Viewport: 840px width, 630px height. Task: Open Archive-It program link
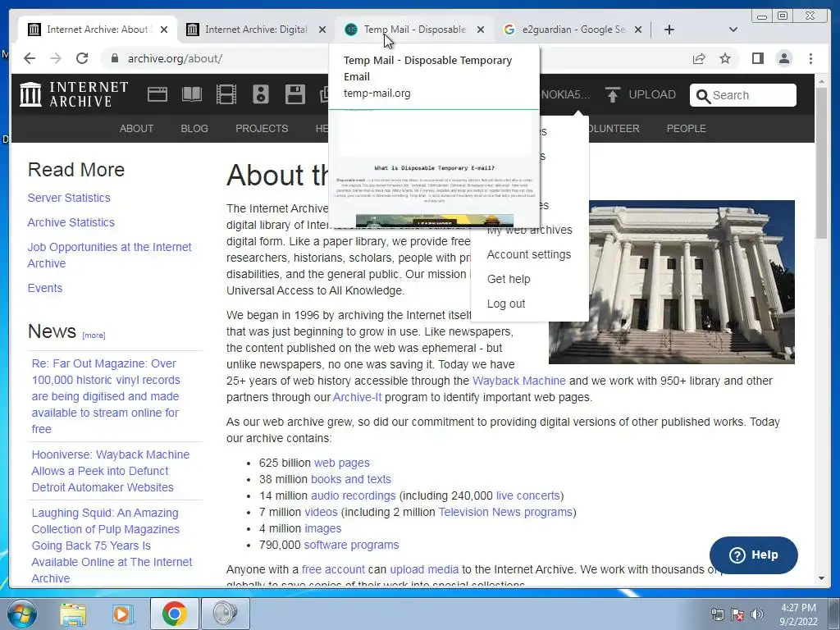click(x=358, y=398)
